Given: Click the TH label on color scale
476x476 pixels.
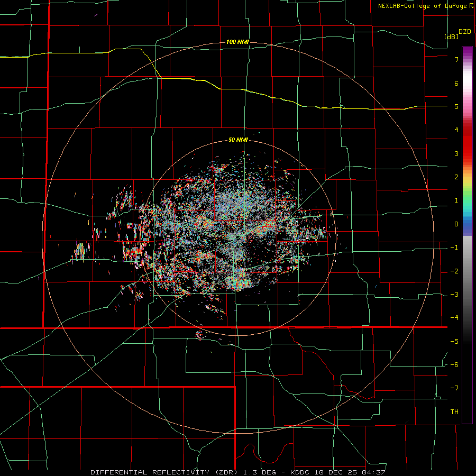Looking at the screenshot, I should (454, 412).
